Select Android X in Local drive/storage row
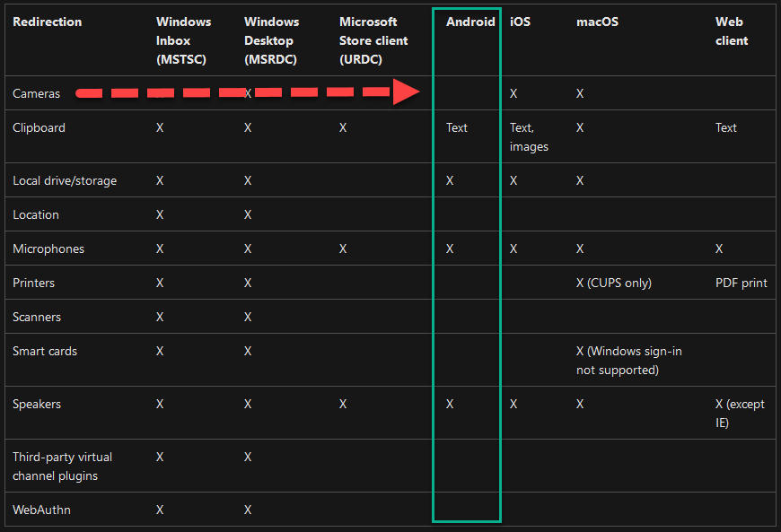The image size is (781, 532). click(x=450, y=180)
